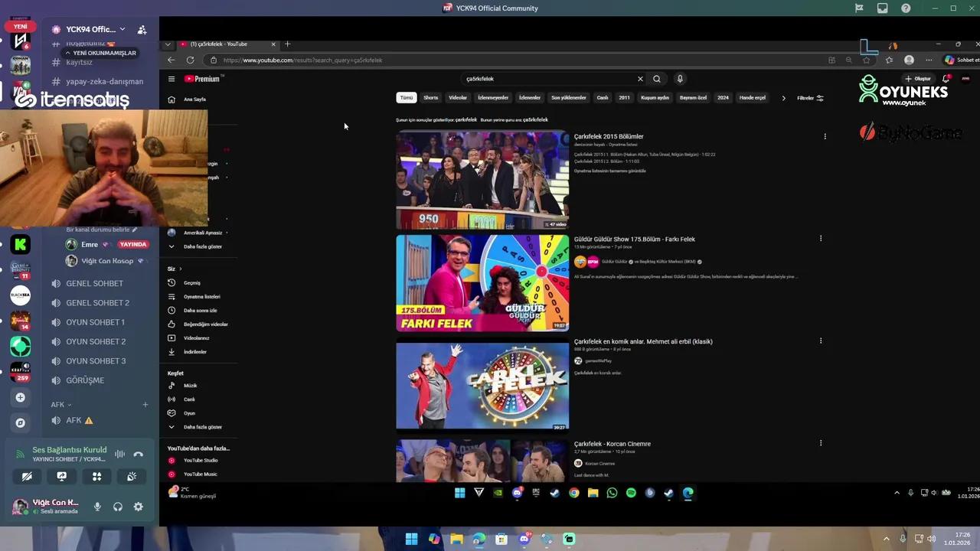Open YouTube Music link
This screenshot has width=980, height=551.
tap(193, 474)
